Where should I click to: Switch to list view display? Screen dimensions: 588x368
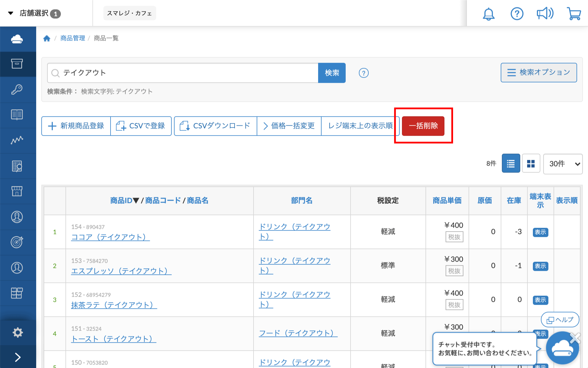[x=510, y=164]
